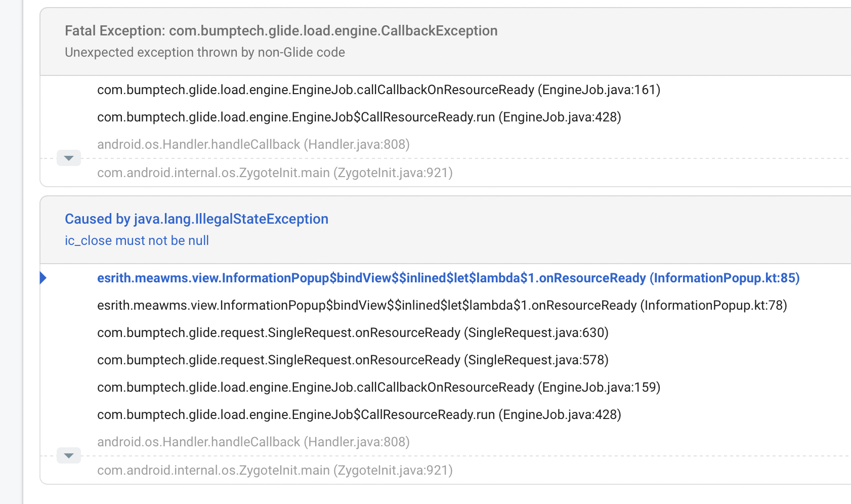Select first EngineJob.java:428 frame in Fatal Exception

[x=359, y=117]
